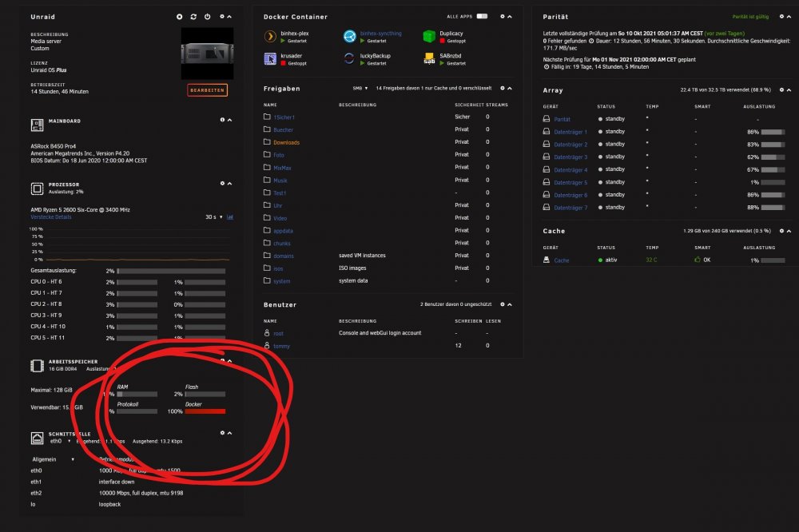This screenshot has height=532, width=799.
Task: Open the binhex-plex container icon
Action: pyautogui.click(x=270, y=37)
